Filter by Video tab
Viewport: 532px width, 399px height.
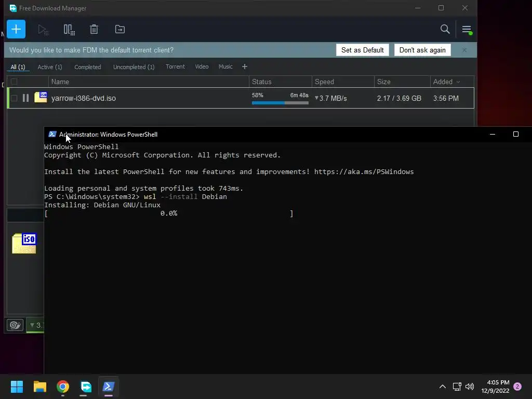(x=202, y=66)
